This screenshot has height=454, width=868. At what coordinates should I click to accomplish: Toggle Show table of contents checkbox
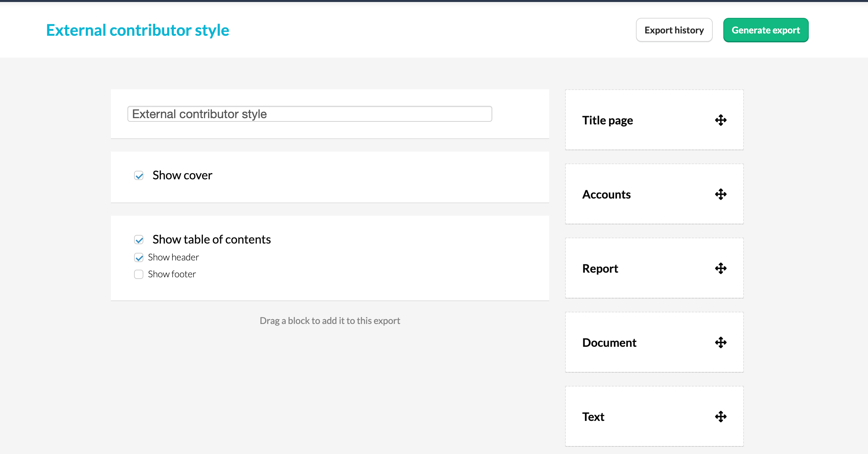point(139,240)
